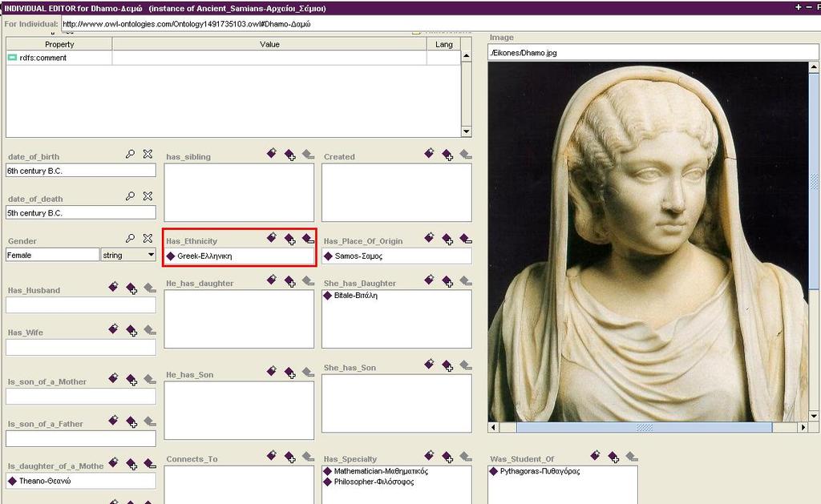Add instance to Has_Place_Of_Origin
Screen dimensions: 821x504
tap(447, 239)
